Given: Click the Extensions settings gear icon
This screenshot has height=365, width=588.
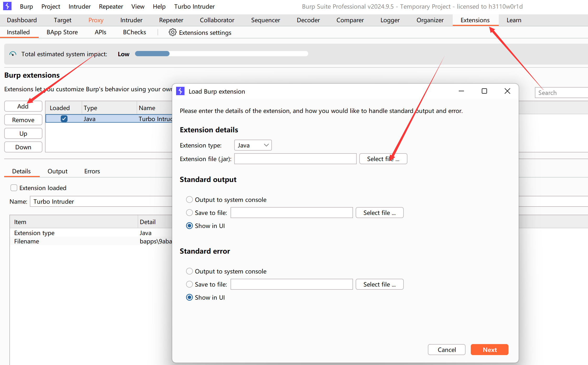Looking at the screenshot, I should [172, 32].
